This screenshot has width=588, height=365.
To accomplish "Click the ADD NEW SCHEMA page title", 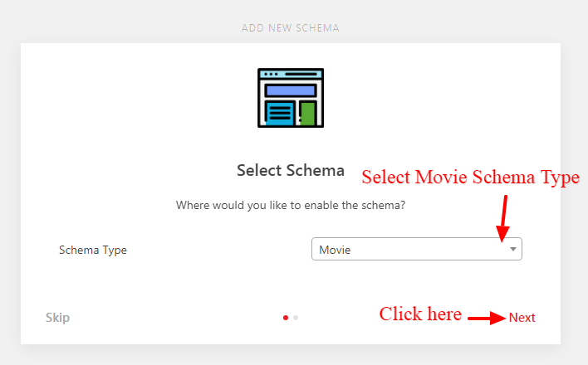I will [291, 28].
